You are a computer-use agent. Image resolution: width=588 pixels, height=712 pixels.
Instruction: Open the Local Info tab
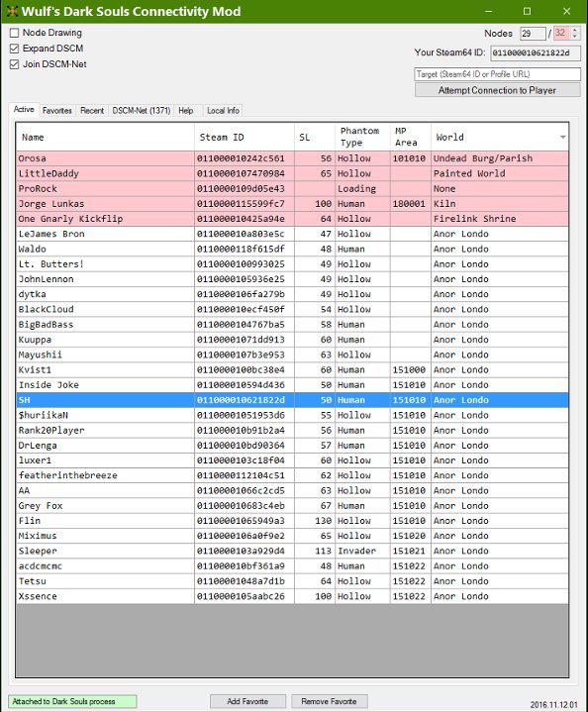tap(223, 110)
